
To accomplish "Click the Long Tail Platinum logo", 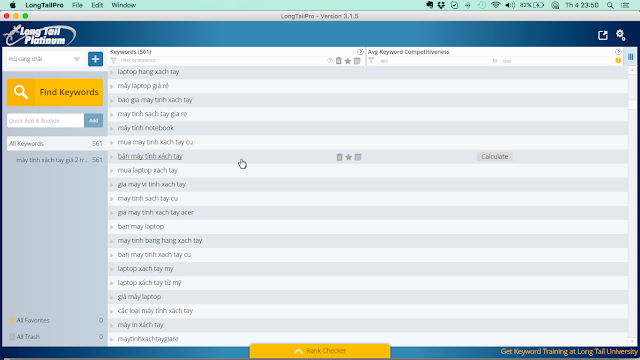I will (x=40, y=35).
